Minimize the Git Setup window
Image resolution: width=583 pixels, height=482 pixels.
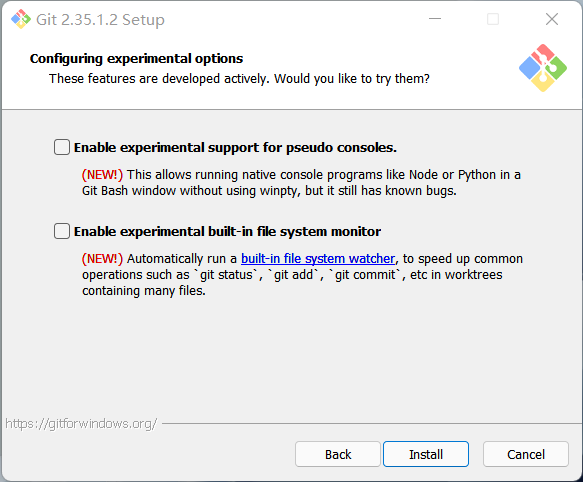pyautogui.click(x=435, y=19)
